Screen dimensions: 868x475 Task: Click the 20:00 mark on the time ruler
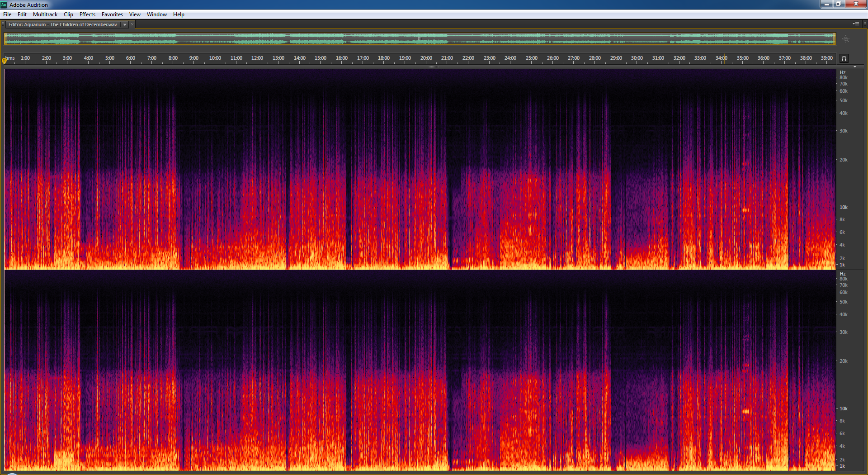pos(426,59)
